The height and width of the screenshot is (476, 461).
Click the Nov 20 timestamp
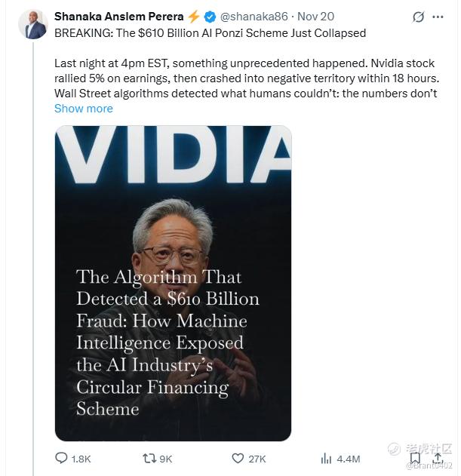tap(317, 17)
